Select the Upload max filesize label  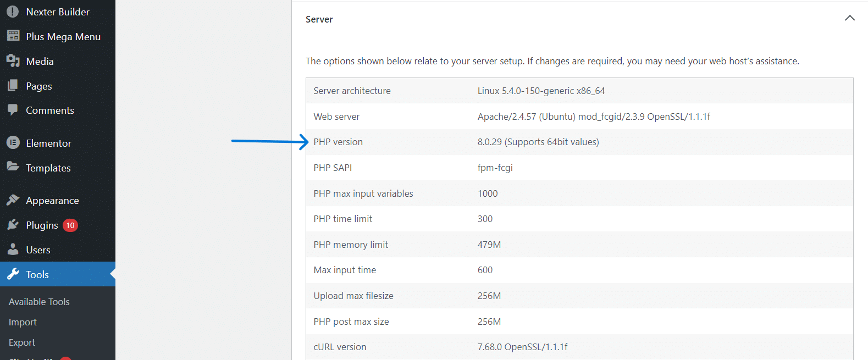coord(353,296)
